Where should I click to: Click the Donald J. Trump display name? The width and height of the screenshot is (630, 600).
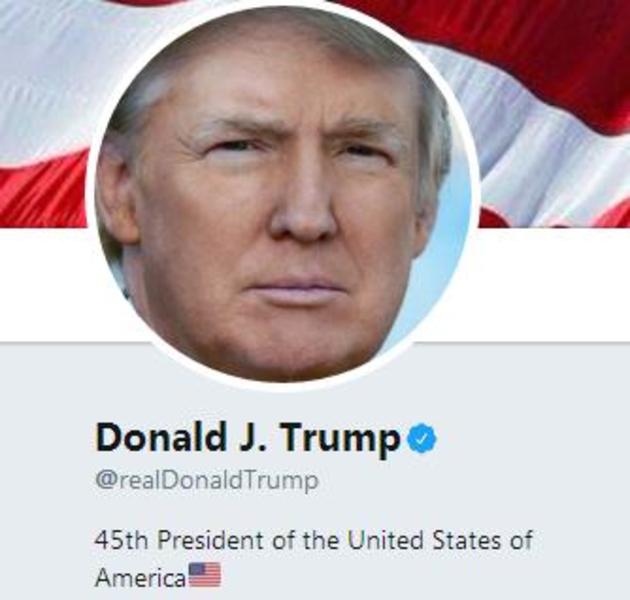point(248,439)
